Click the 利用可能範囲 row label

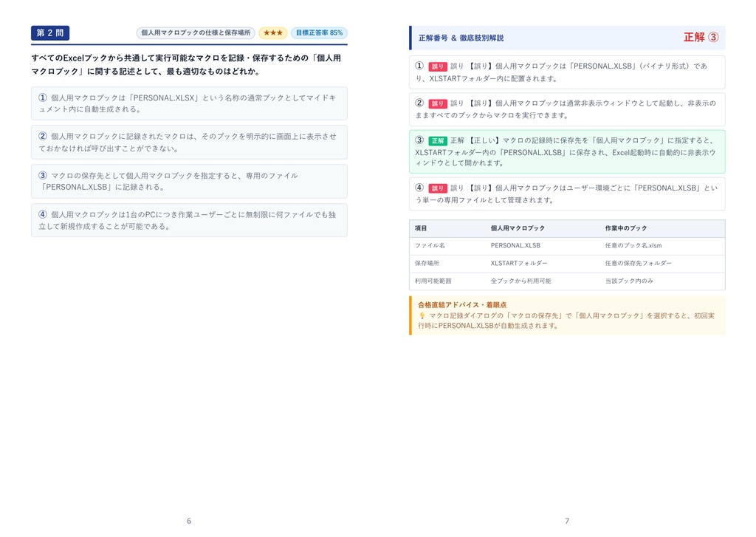(433, 281)
